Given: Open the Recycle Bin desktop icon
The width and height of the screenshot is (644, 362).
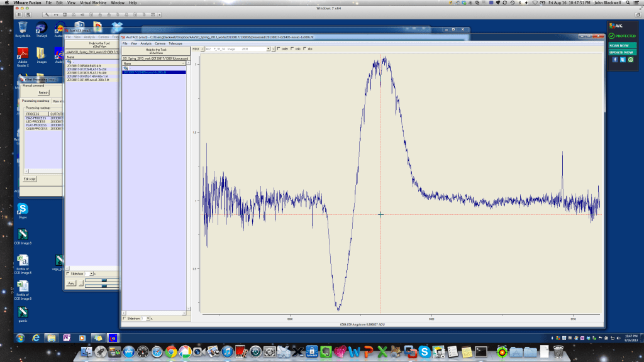Looking at the screenshot, I should click(x=23, y=28).
